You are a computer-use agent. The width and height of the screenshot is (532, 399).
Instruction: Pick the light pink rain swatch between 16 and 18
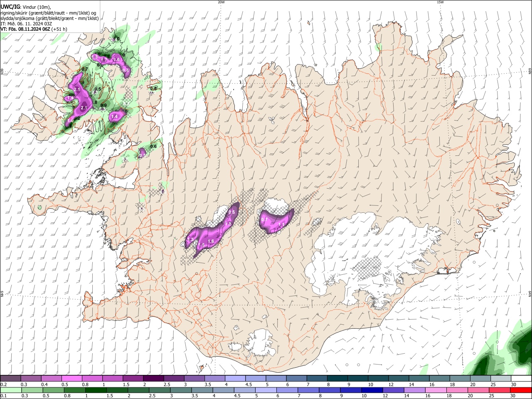(435, 390)
